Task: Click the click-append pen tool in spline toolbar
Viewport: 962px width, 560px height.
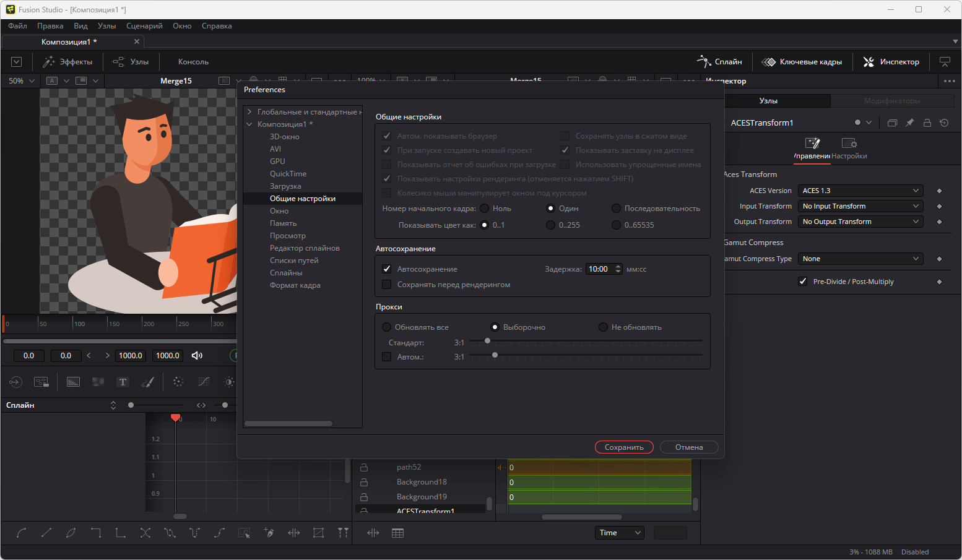Action: coord(269,533)
